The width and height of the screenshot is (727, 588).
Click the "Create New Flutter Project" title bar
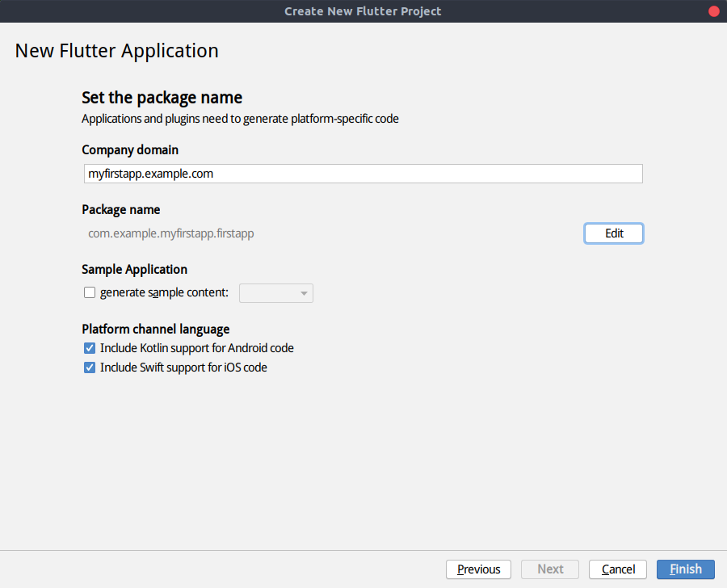click(x=363, y=11)
